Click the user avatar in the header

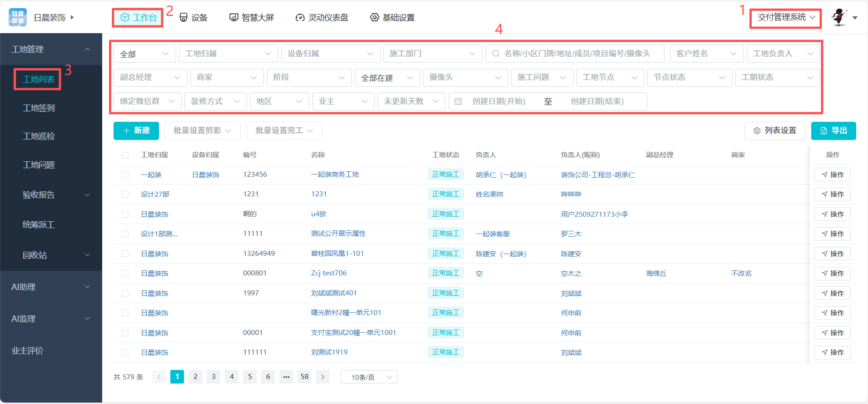point(839,17)
